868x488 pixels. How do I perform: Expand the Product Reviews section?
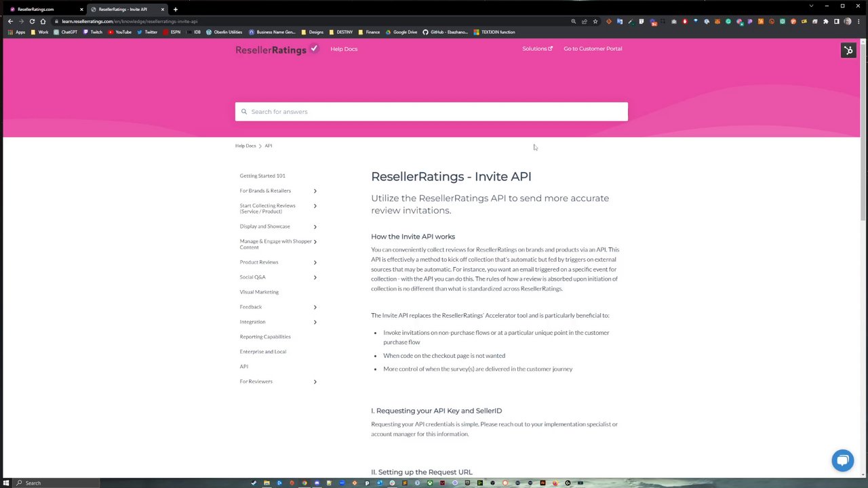315,262
